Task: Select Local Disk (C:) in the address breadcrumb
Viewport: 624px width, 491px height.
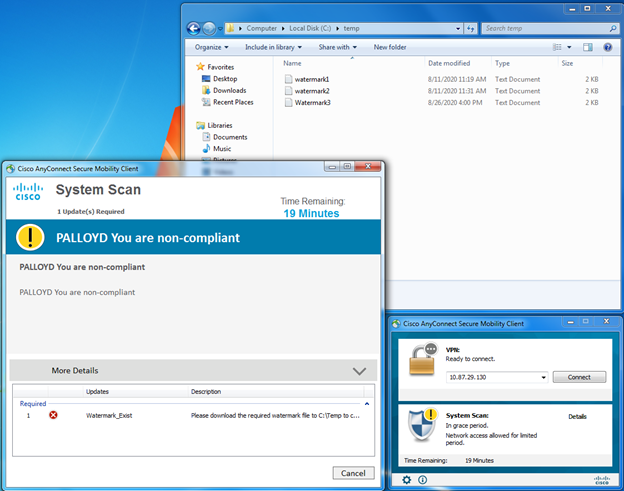Action: click(x=310, y=28)
